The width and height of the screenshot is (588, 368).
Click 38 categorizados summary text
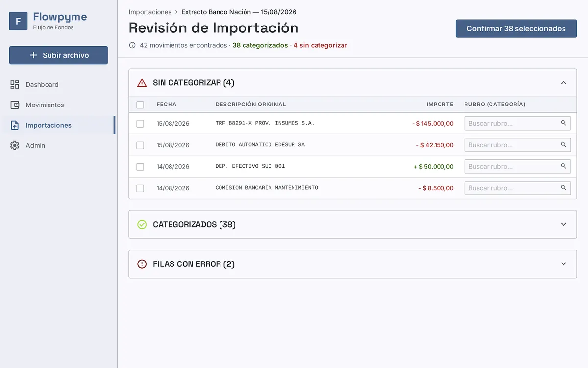click(260, 45)
